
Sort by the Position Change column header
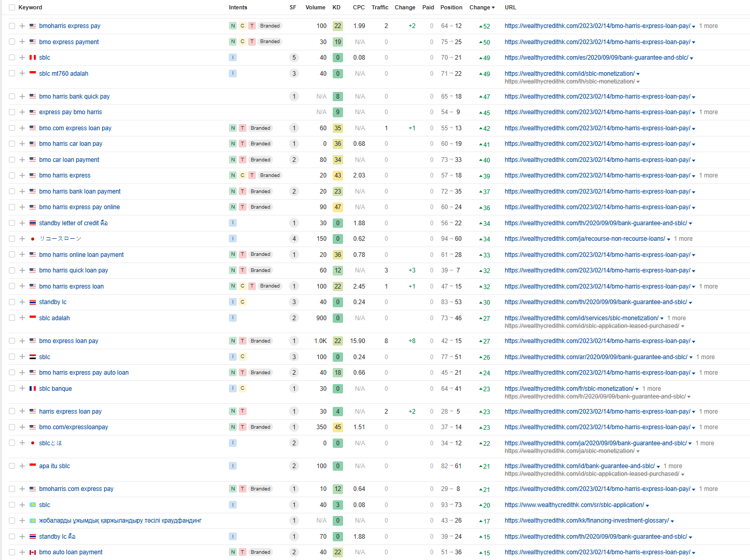[x=482, y=7]
